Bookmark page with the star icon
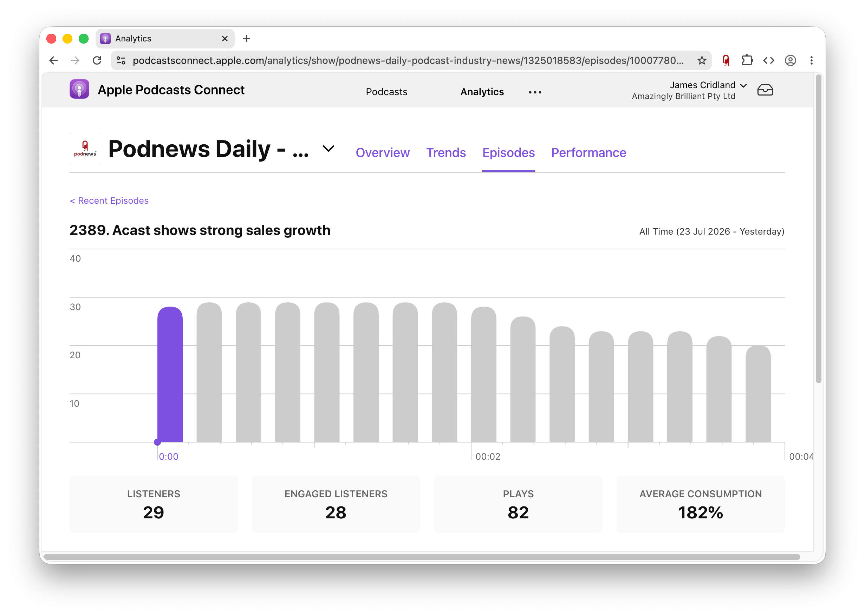The image size is (865, 616). 702,61
